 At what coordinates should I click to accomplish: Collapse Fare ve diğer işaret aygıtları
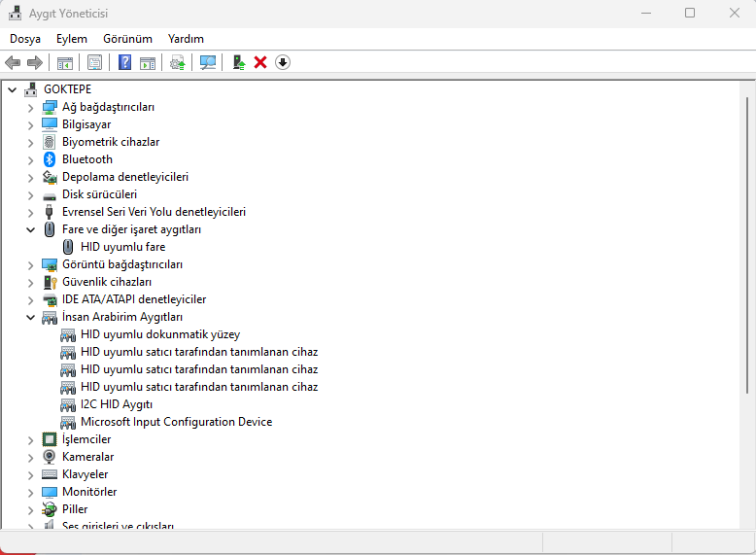coord(30,229)
